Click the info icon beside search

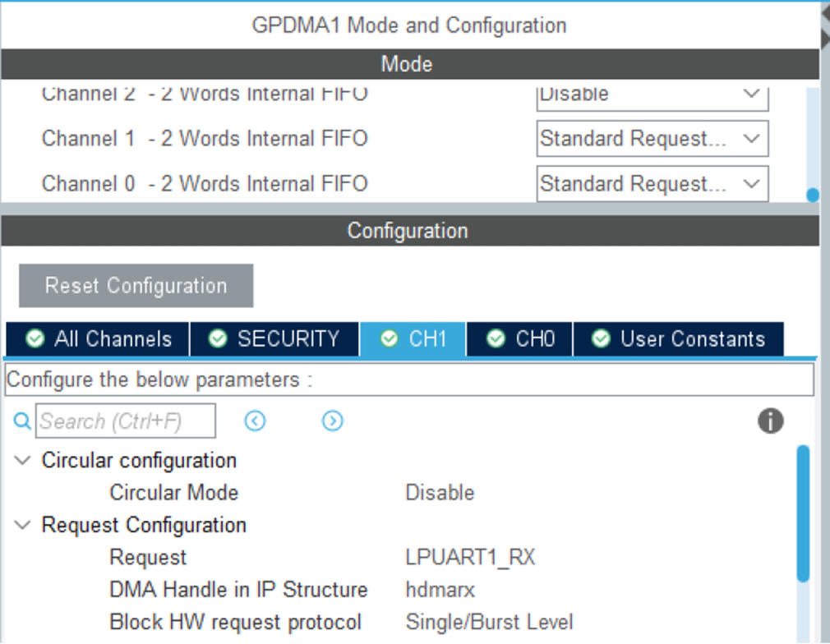click(x=770, y=421)
